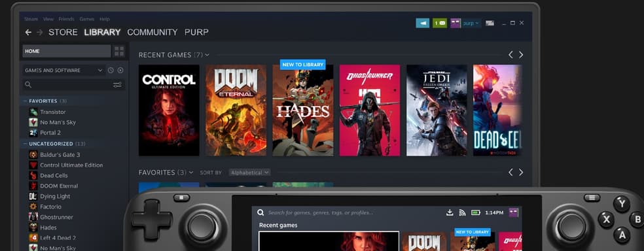Viewport: 644px width, 251px height.
Task: Open the Alphabetical sort dropdown
Action: click(x=250, y=173)
